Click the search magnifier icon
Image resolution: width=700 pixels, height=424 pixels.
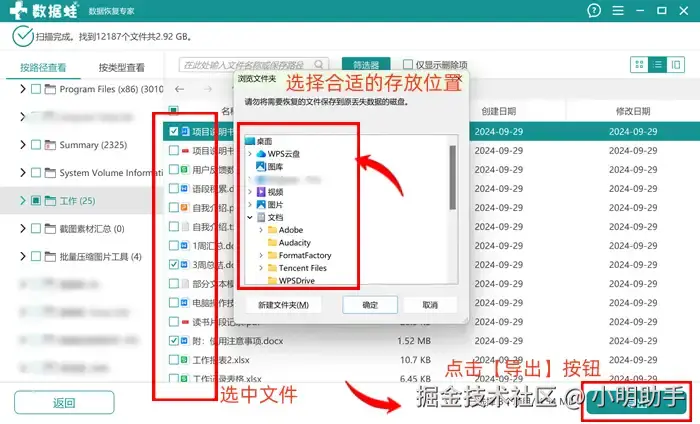(319, 65)
